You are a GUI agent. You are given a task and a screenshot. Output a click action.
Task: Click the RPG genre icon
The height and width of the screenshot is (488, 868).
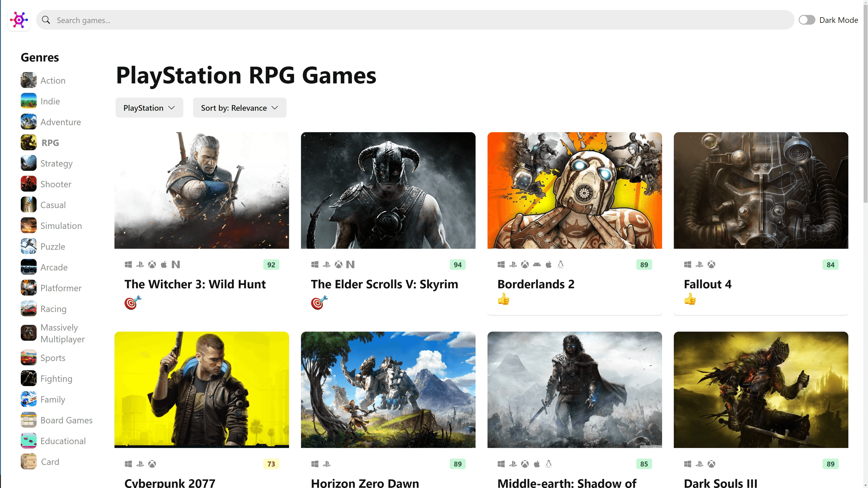29,142
